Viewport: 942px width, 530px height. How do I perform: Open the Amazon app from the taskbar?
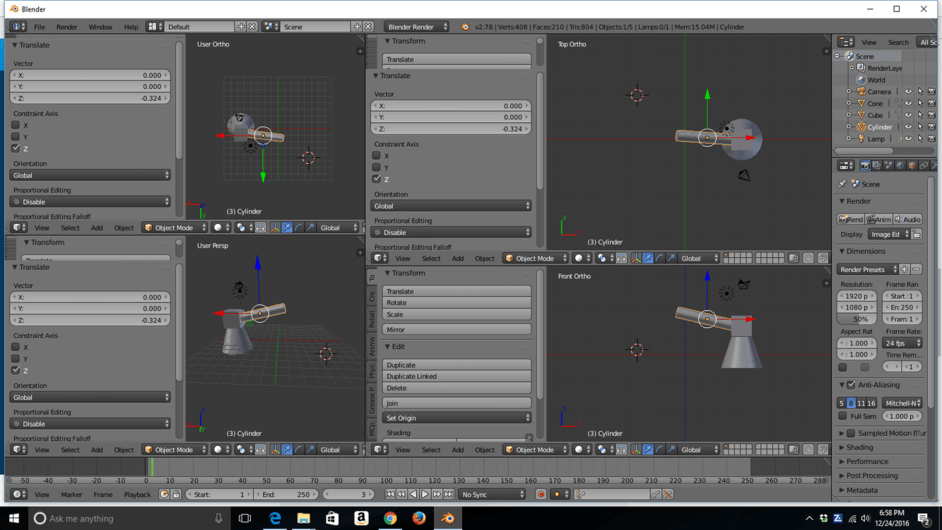click(361, 518)
